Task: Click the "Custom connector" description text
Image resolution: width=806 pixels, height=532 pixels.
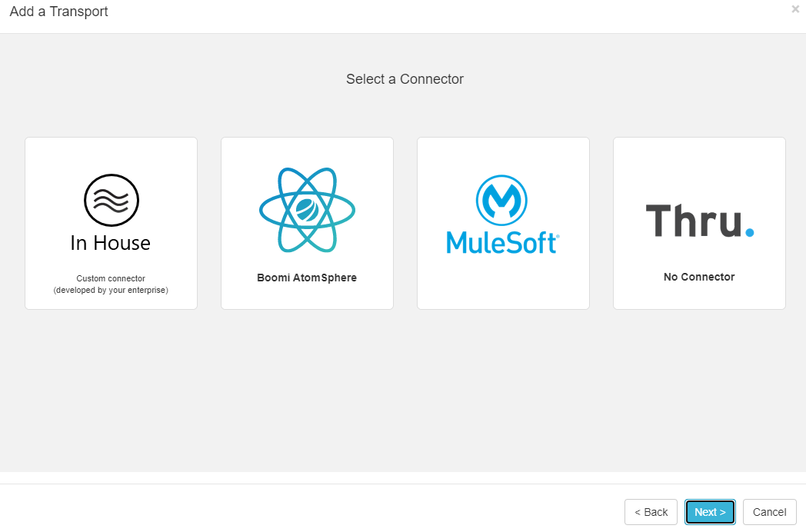Action: coord(111,278)
